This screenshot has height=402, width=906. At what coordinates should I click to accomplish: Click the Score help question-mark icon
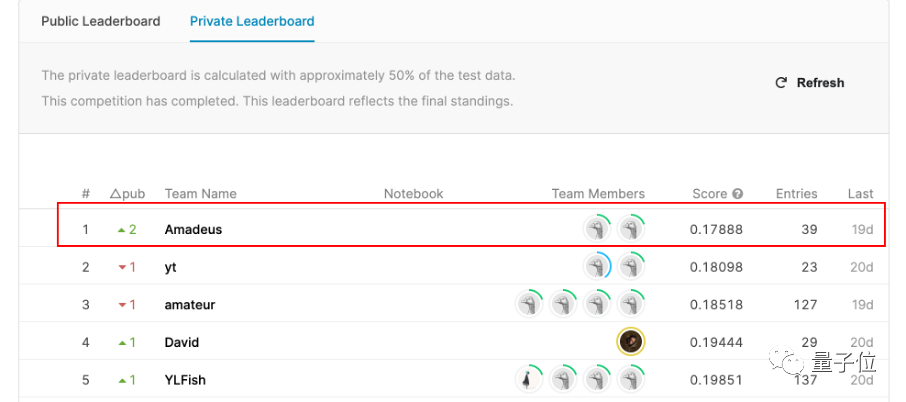[737, 194]
